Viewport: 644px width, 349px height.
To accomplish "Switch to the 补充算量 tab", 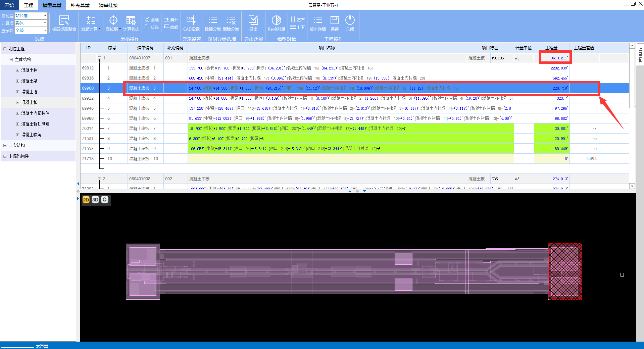I will (x=80, y=5).
